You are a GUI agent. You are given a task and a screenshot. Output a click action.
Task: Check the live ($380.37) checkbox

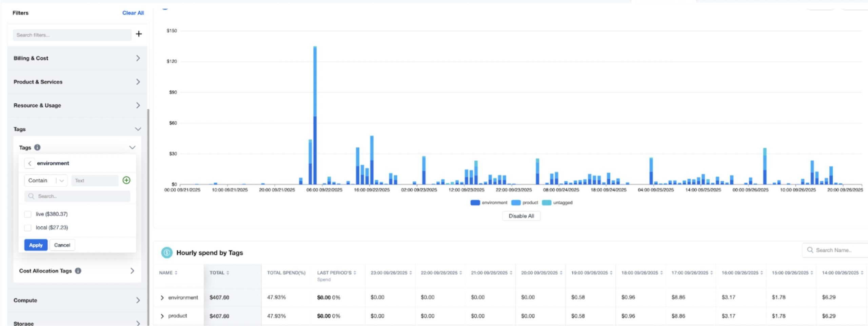click(28, 214)
